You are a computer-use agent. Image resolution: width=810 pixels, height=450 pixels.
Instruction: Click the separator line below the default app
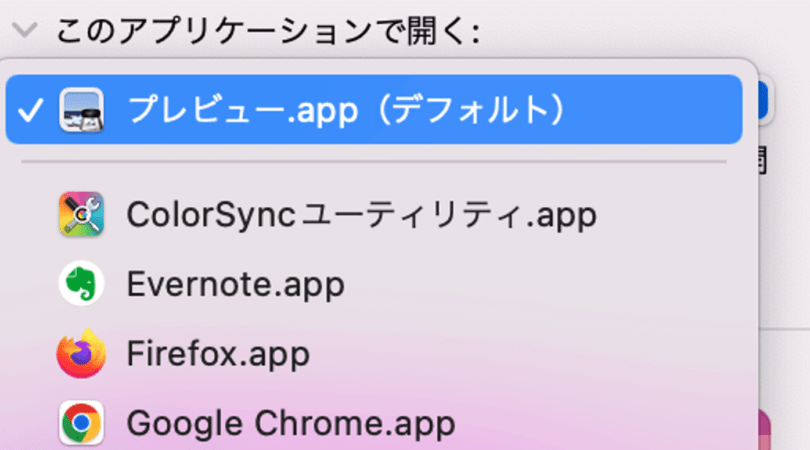coord(374,161)
